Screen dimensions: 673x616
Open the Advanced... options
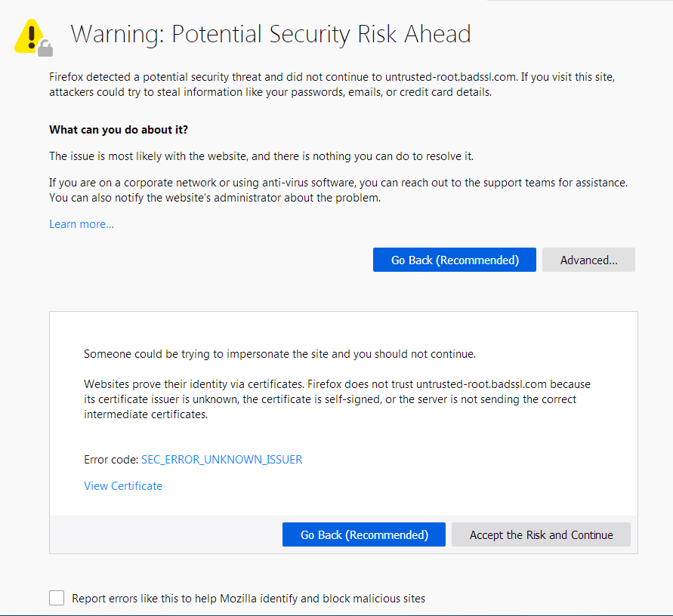click(x=588, y=260)
